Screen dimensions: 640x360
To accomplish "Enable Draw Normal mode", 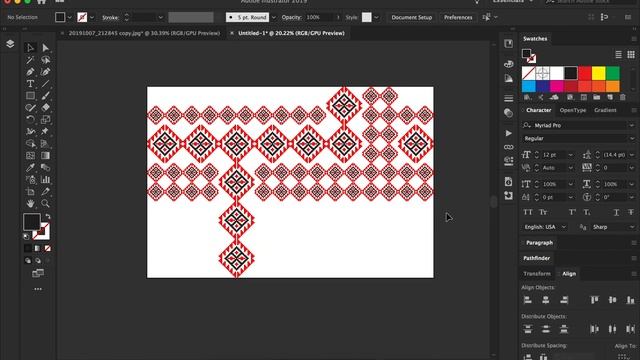I will [28, 260].
